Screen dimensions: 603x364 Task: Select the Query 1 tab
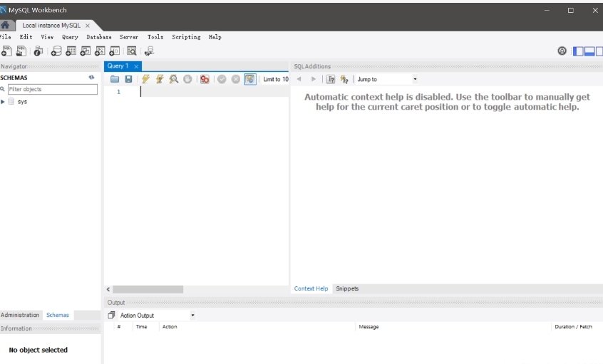point(118,66)
